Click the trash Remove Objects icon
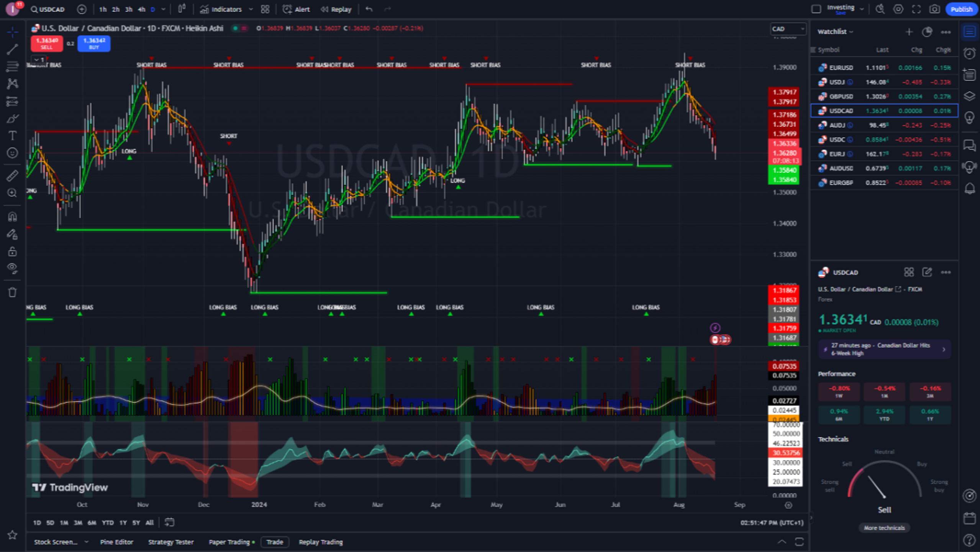 click(12, 292)
